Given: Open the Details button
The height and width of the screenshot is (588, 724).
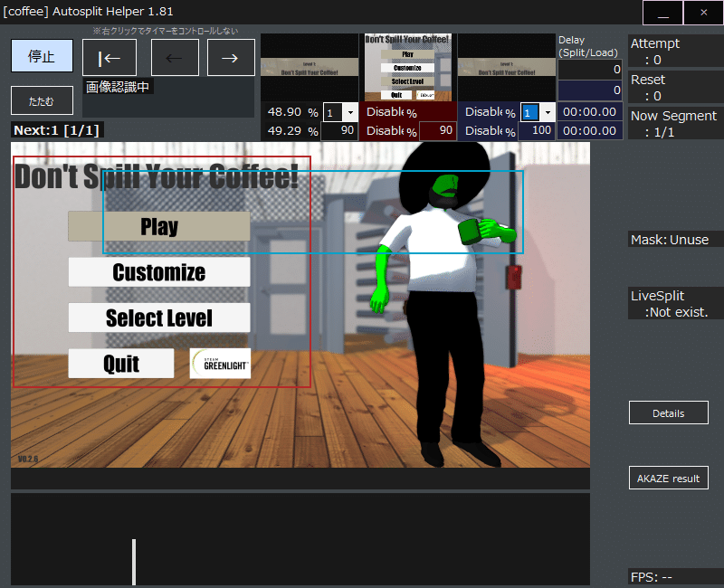Looking at the screenshot, I should click(x=668, y=413).
